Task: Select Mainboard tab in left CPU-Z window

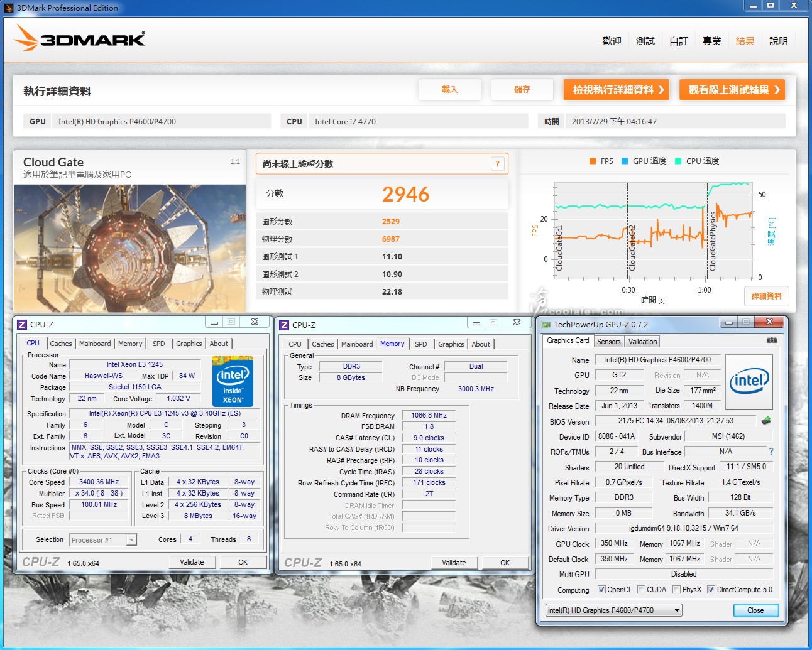Action: (95, 344)
